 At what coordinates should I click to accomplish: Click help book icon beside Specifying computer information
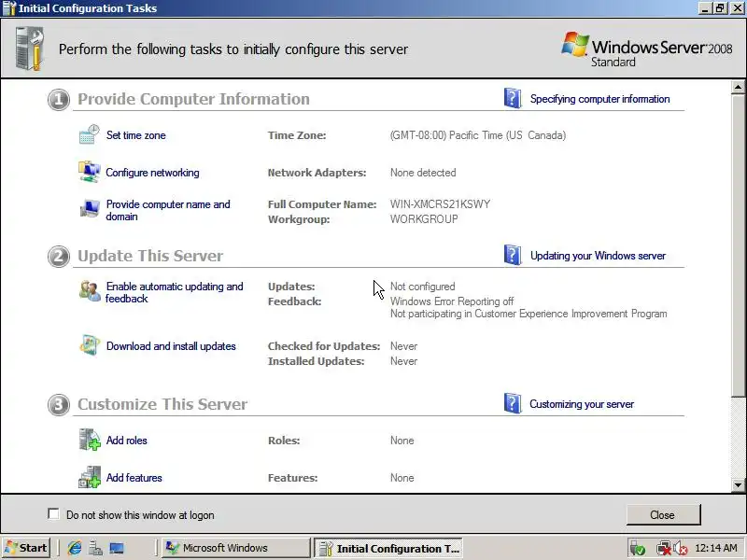coord(513,98)
